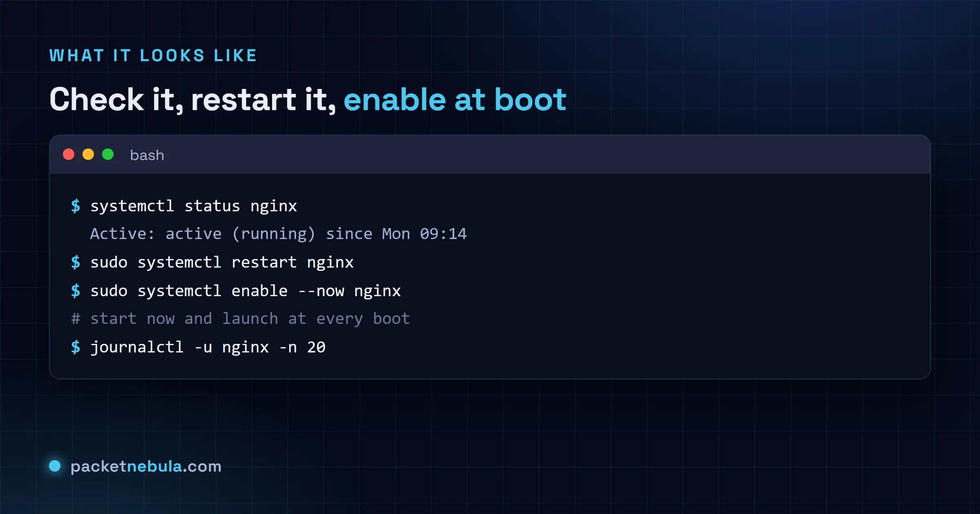Click the 'systemctl status nginx' command line
The height and width of the screenshot is (514, 980).
[194, 206]
